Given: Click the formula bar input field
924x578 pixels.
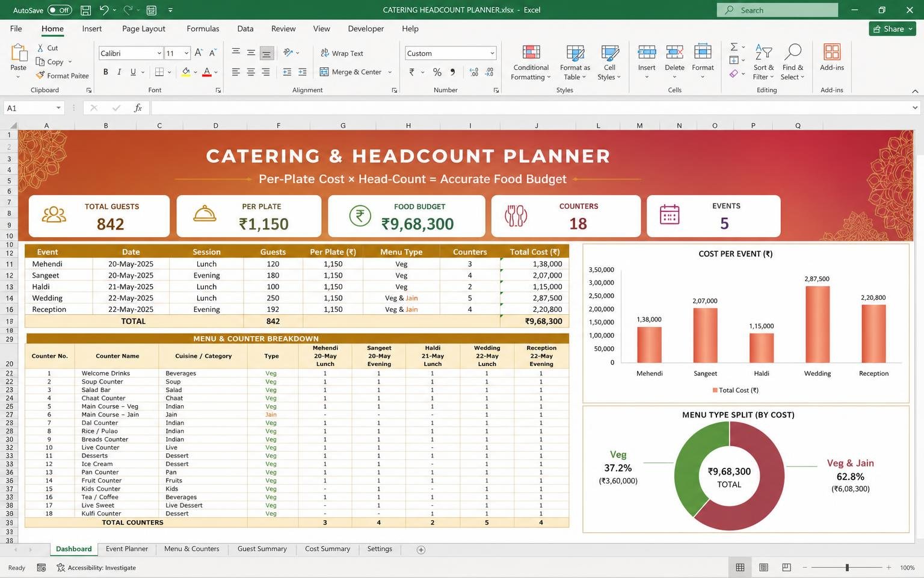Looking at the screenshot, I should tap(530, 108).
